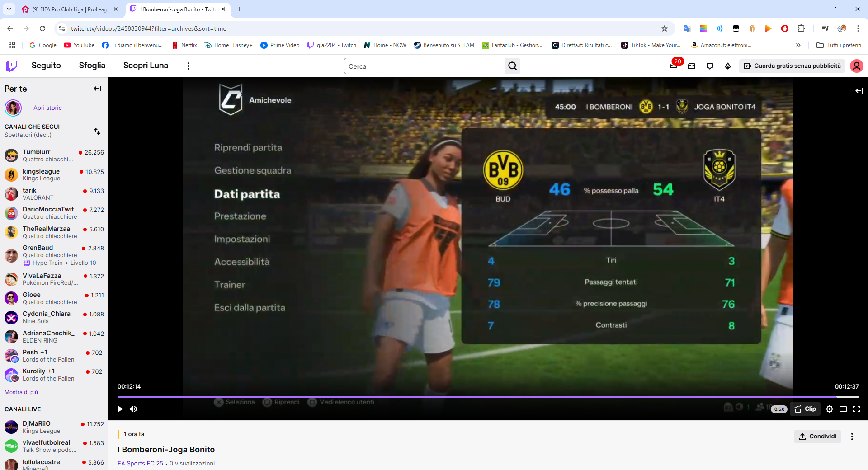868x470 pixels.
Task: Open the chat bubble icon in header
Action: 710,66
